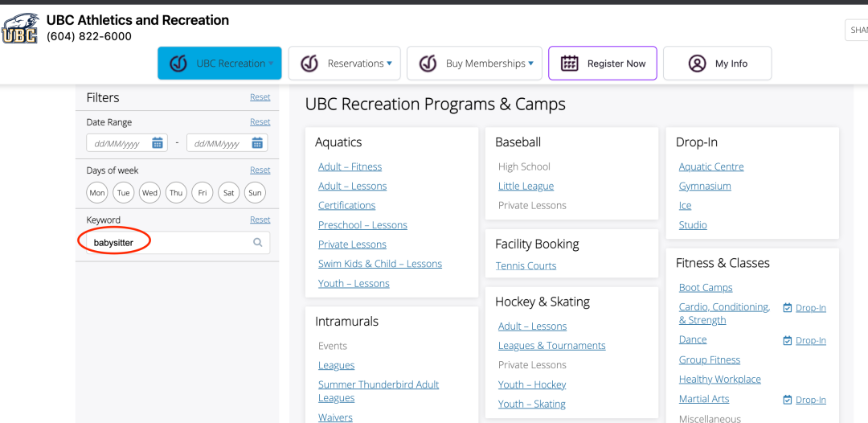Open the Reservations menu
Screen dimensions: 868x423
pyautogui.click(x=344, y=63)
